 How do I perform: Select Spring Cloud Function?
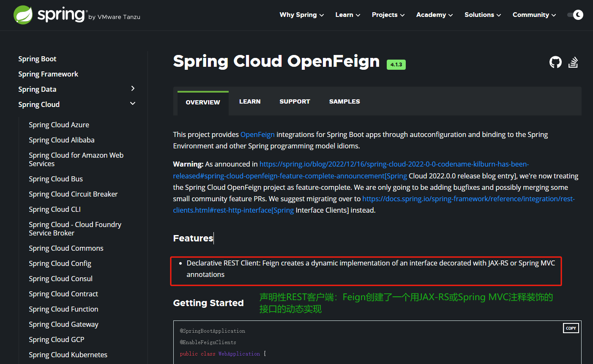pyautogui.click(x=63, y=309)
